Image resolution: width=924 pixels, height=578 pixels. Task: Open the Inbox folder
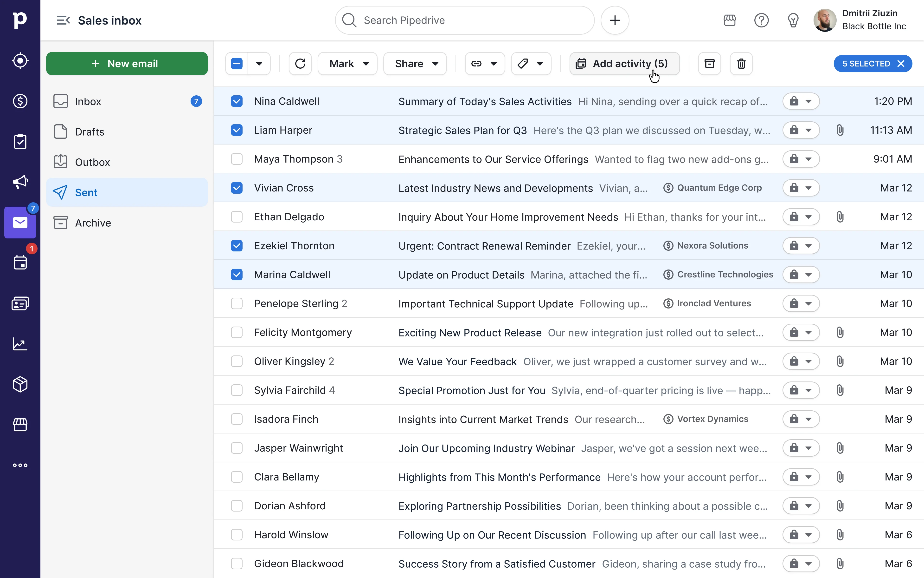[x=127, y=101]
